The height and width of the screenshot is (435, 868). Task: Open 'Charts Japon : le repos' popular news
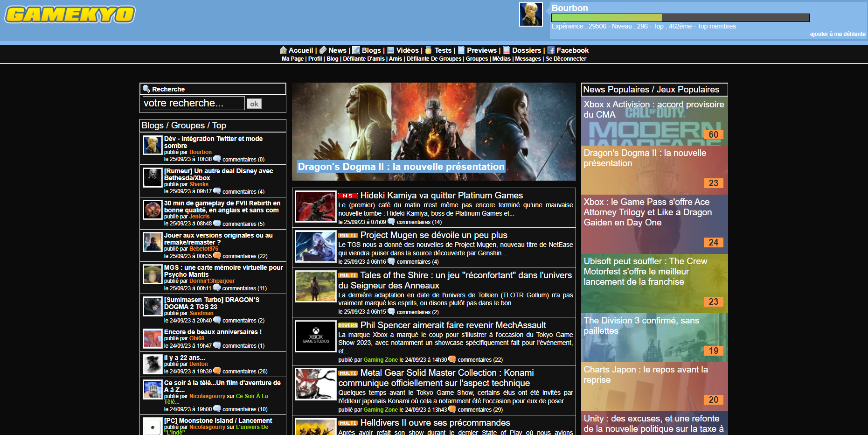point(654,386)
